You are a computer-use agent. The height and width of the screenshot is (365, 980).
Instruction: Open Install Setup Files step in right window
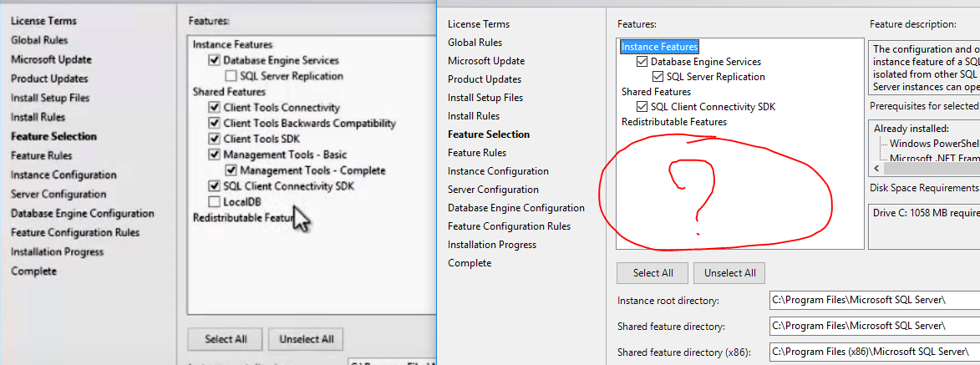click(x=485, y=98)
